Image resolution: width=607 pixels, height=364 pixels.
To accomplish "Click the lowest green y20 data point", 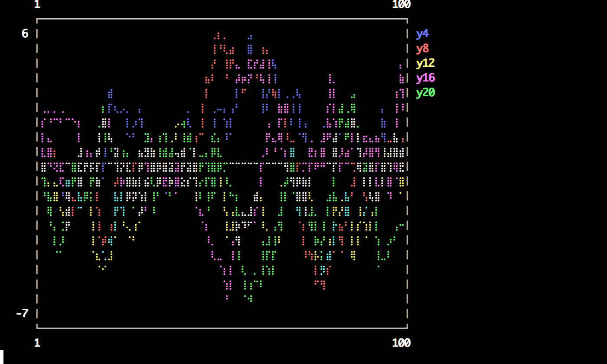I will (250, 300).
